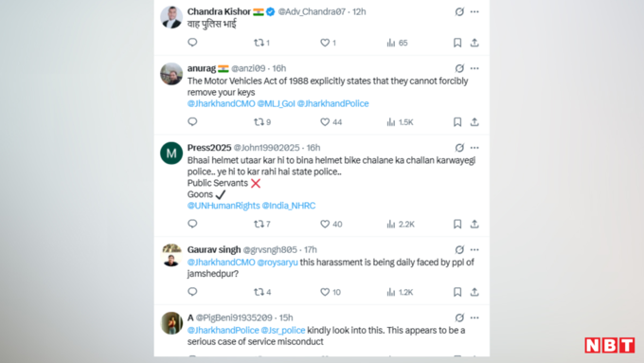Click Grok icon on anurag's tweet
Screen dimensions: 644x363
point(459,68)
